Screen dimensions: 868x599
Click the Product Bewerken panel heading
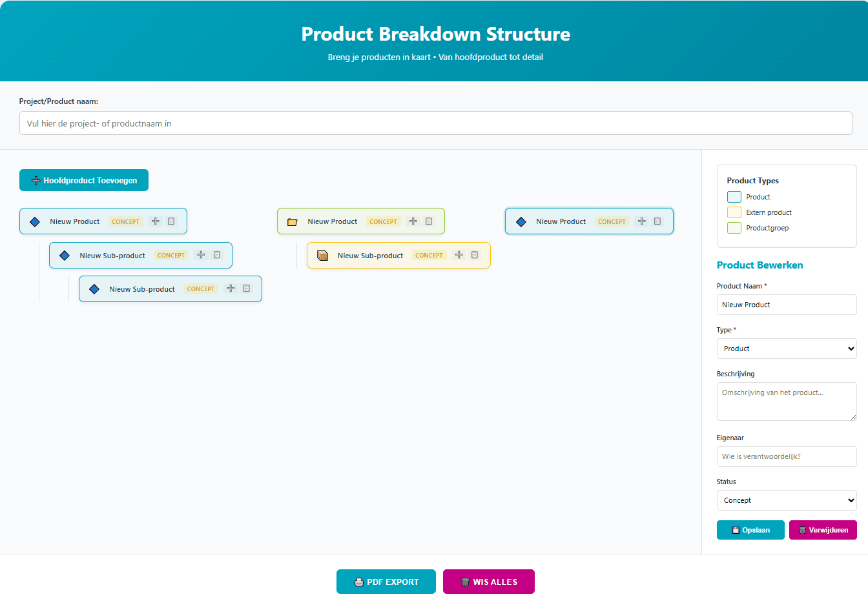[x=759, y=265]
